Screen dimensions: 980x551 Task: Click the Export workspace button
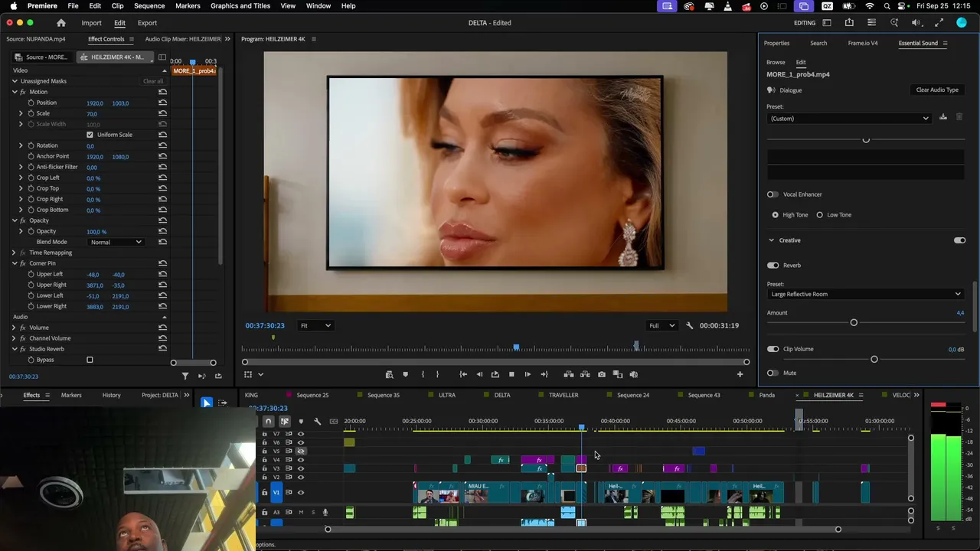(x=147, y=23)
